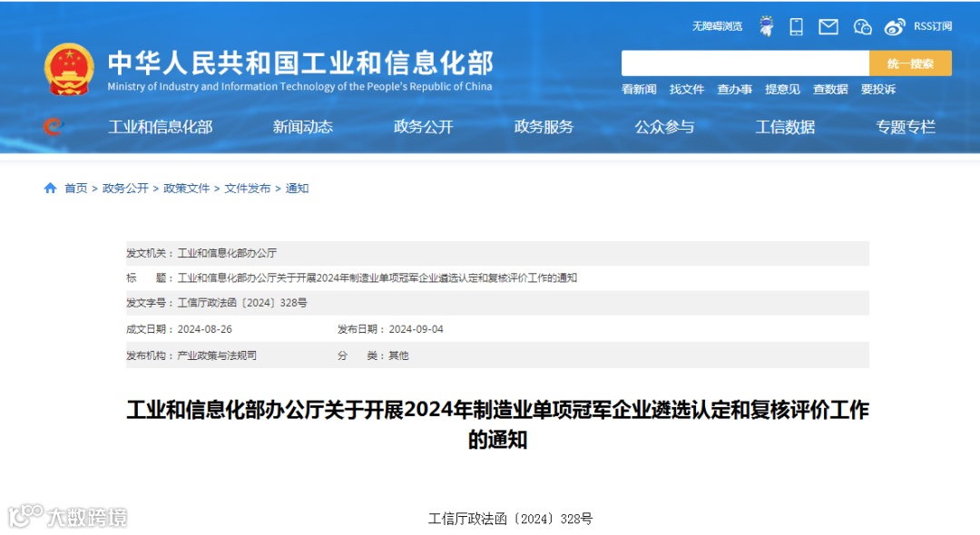Click 发布机构 产业政策与法规司
Viewport: 980px width, 535px height.
click(x=217, y=355)
